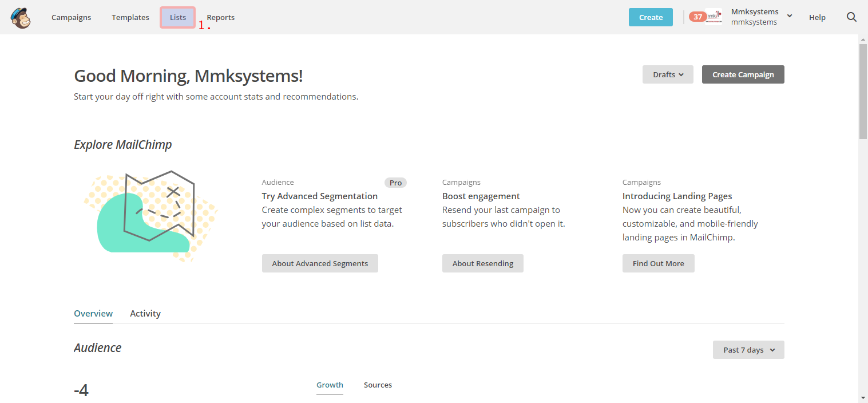
Task: Select the Sources tab
Action: [378, 385]
